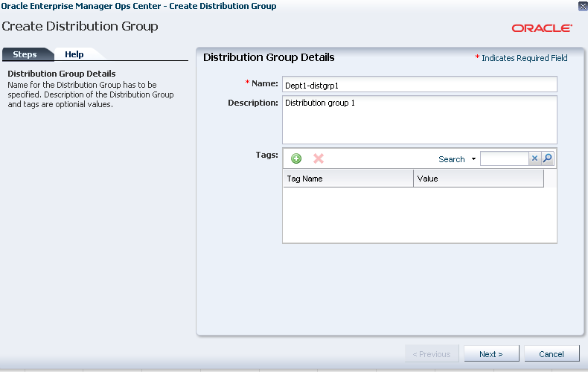Viewport: 588px width, 372px height.
Task: Click the Description: field label
Action: pos(253,103)
